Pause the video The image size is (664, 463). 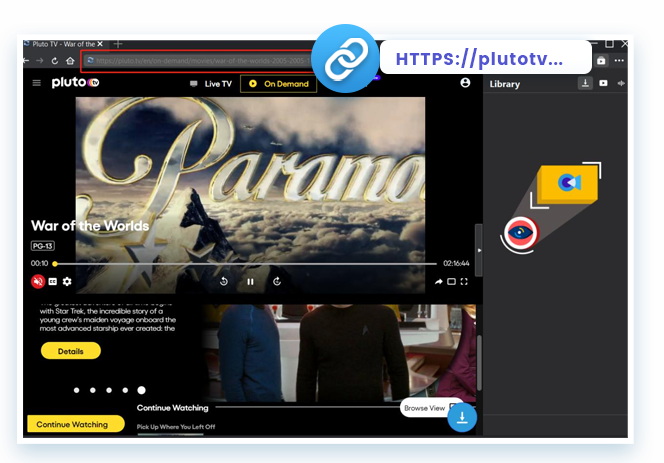point(250,281)
